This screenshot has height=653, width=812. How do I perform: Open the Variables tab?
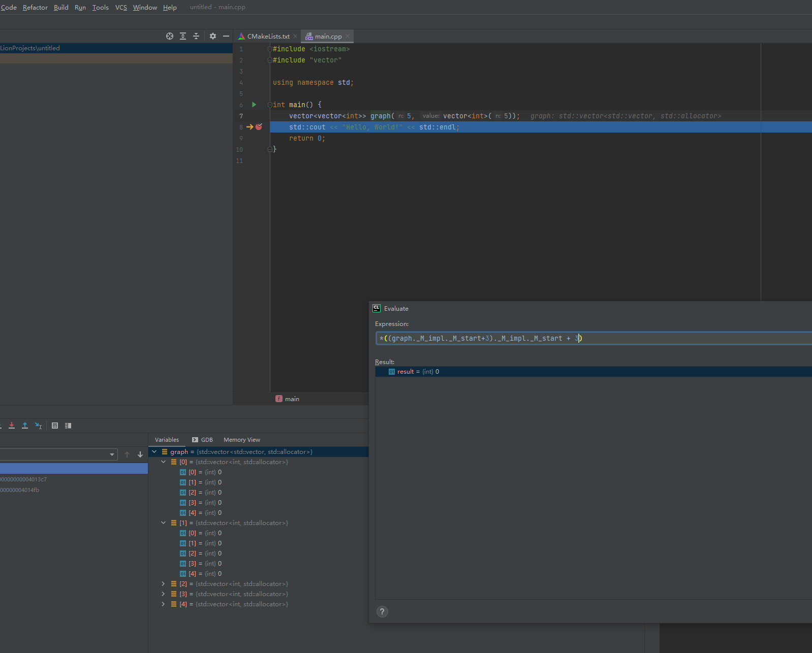(167, 440)
